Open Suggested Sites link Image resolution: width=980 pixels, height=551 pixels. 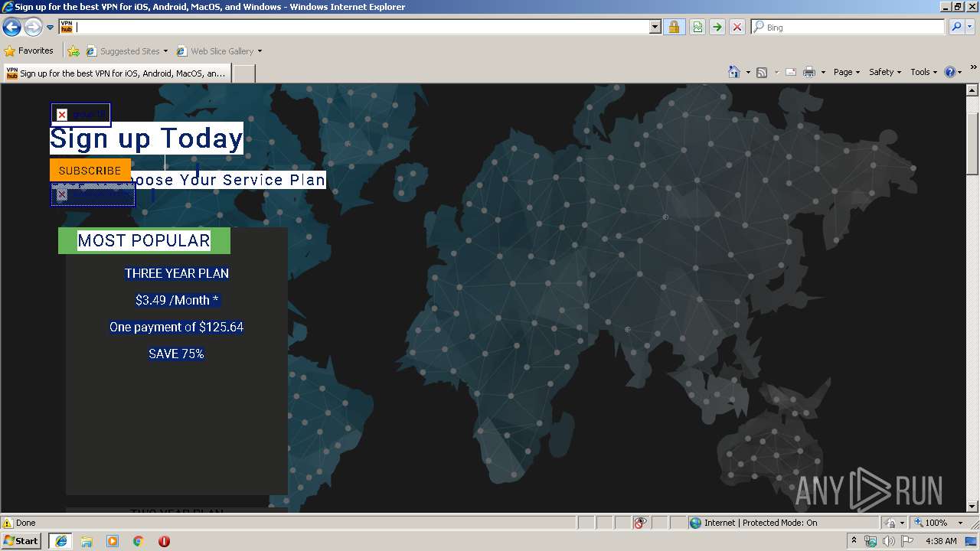126,51
